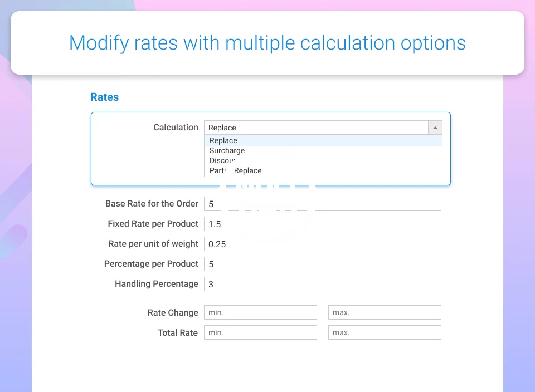Click the Calculation field label
This screenshot has width=535, height=392.
point(176,128)
